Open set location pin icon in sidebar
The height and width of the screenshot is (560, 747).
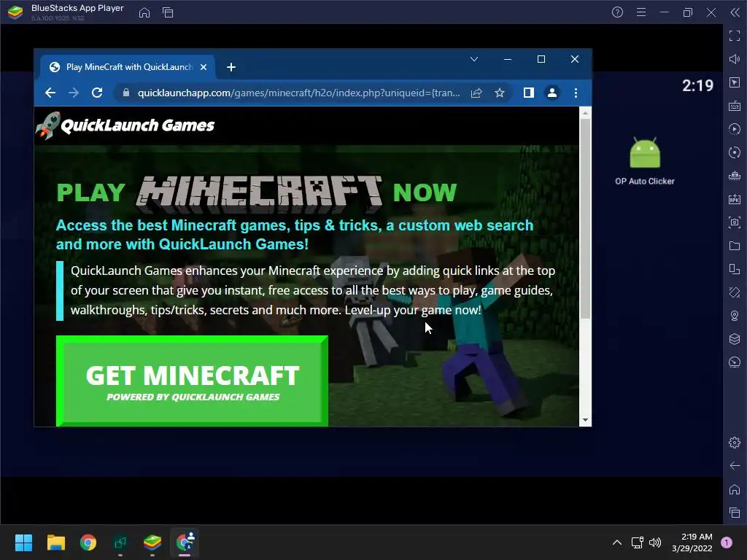coord(735,316)
